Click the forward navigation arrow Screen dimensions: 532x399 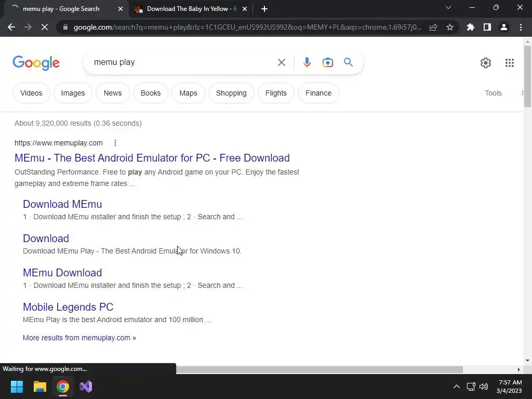tap(28, 27)
